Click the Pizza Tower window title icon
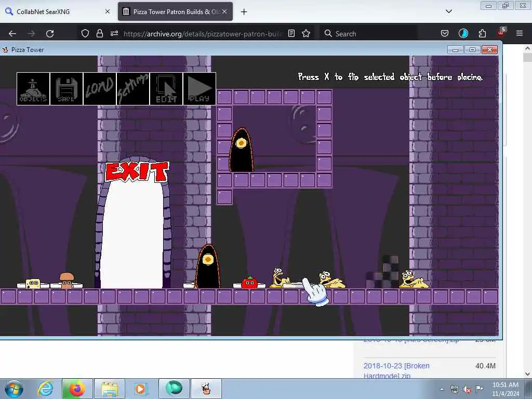This screenshot has width=532, height=399. pyautogui.click(x=5, y=49)
